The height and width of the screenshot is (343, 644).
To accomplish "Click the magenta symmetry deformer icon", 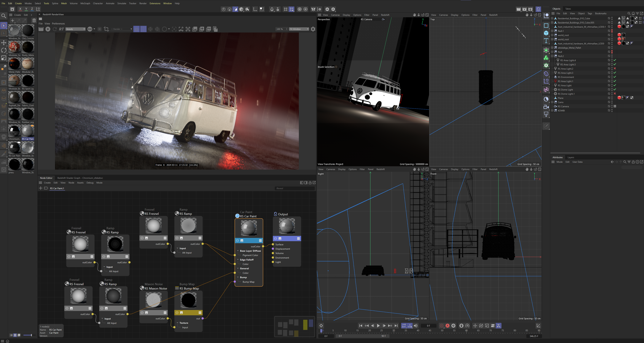I will coord(546,90).
